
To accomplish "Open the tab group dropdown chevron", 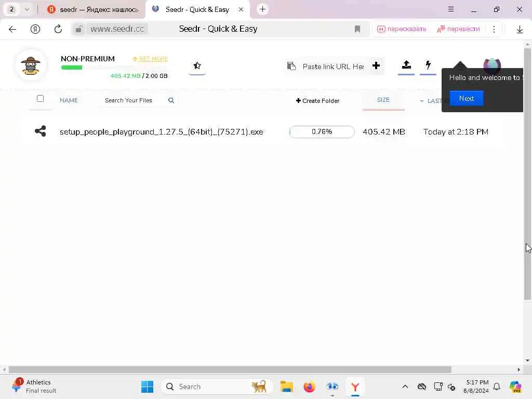I will pyautogui.click(x=27, y=9).
